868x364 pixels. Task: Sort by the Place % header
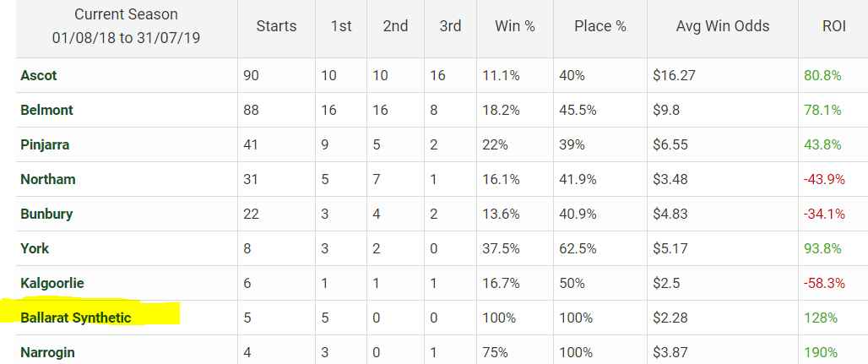(x=600, y=26)
